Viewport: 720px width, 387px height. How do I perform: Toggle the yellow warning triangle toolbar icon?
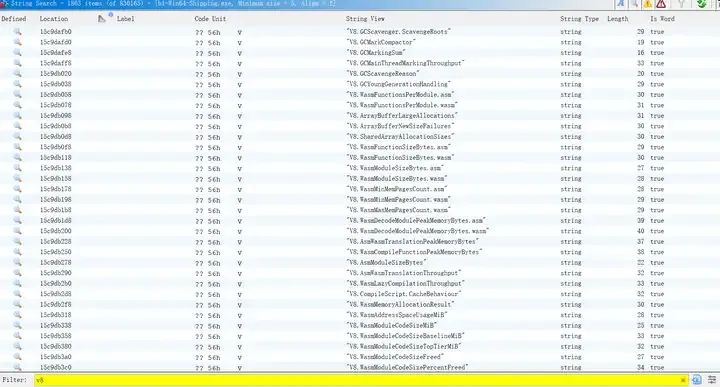click(x=647, y=4)
